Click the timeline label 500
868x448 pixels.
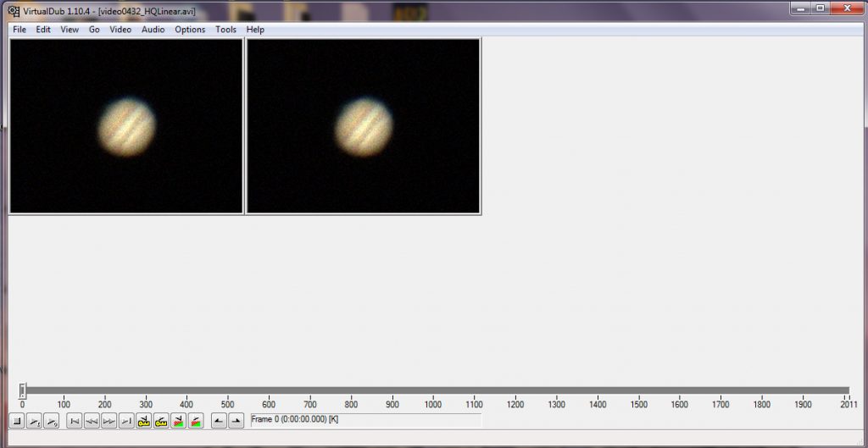(x=227, y=404)
